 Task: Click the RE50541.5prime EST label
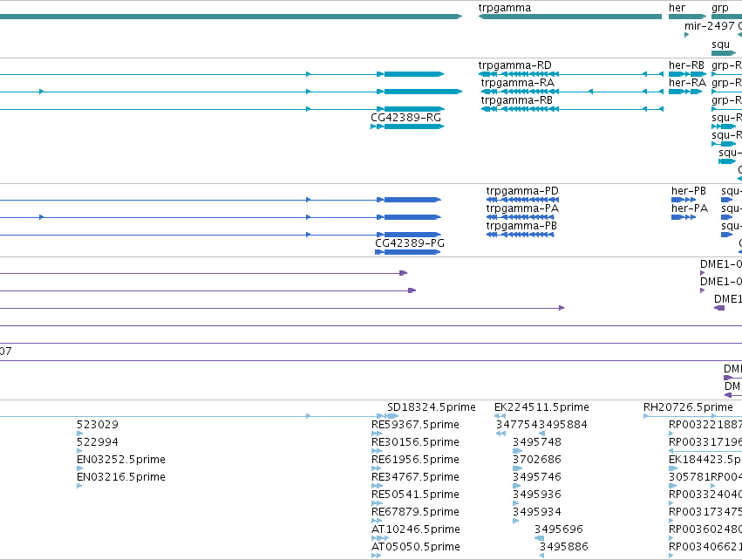(x=415, y=495)
